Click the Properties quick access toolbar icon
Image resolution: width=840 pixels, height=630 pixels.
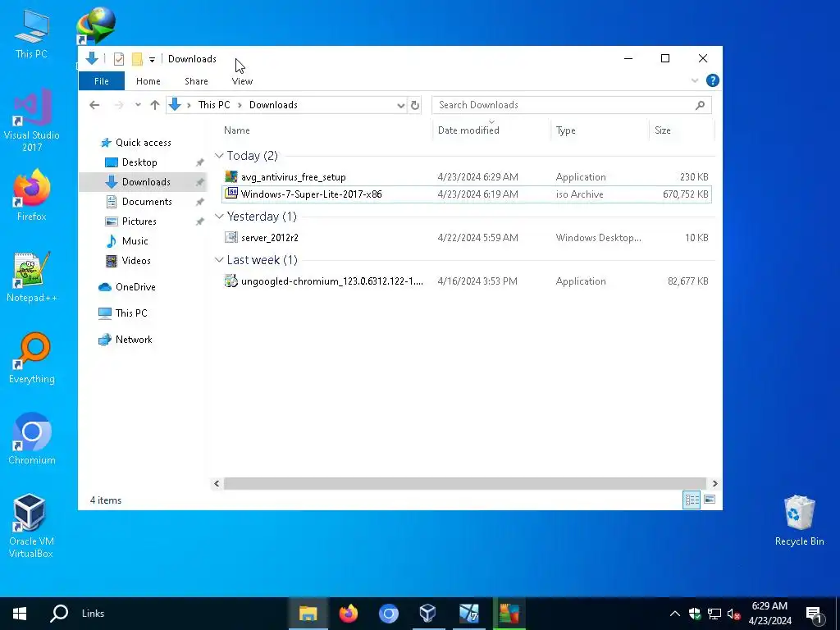(119, 59)
